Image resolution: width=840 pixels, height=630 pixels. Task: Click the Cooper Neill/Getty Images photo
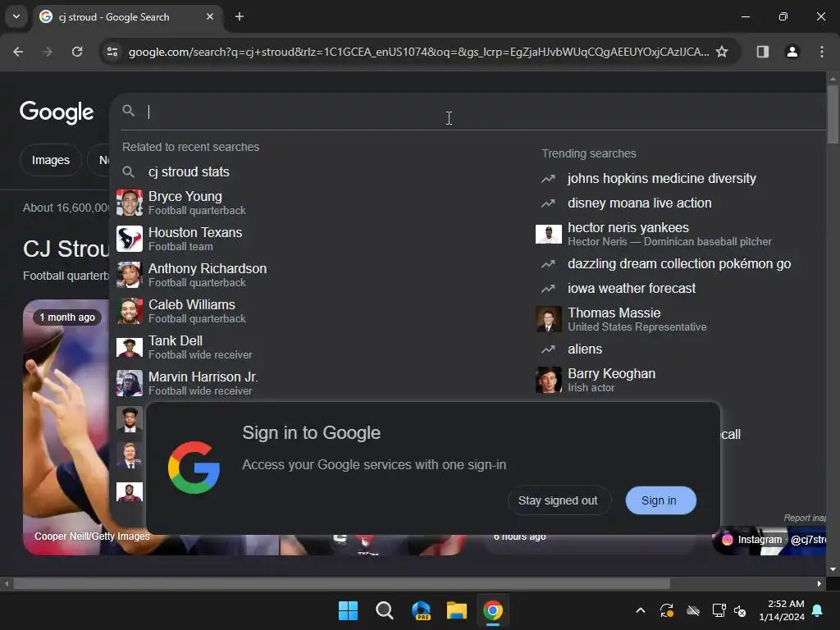click(x=66, y=426)
